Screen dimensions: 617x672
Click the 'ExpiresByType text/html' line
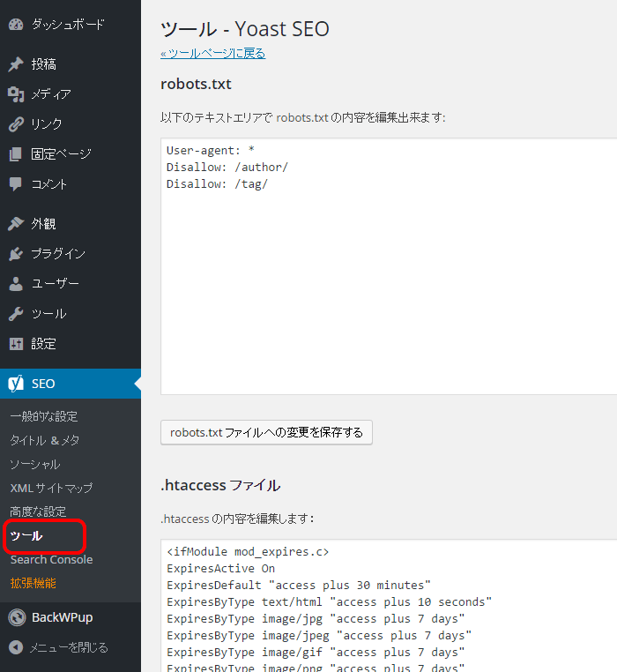329,602
